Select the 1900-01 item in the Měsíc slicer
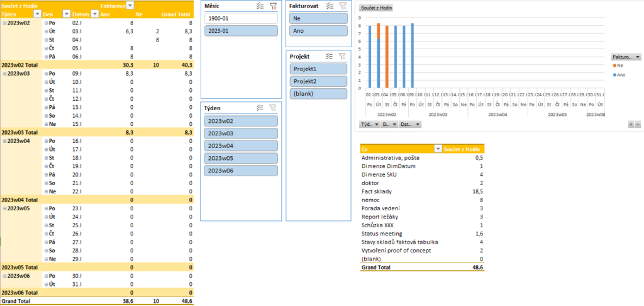 point(241,19)
